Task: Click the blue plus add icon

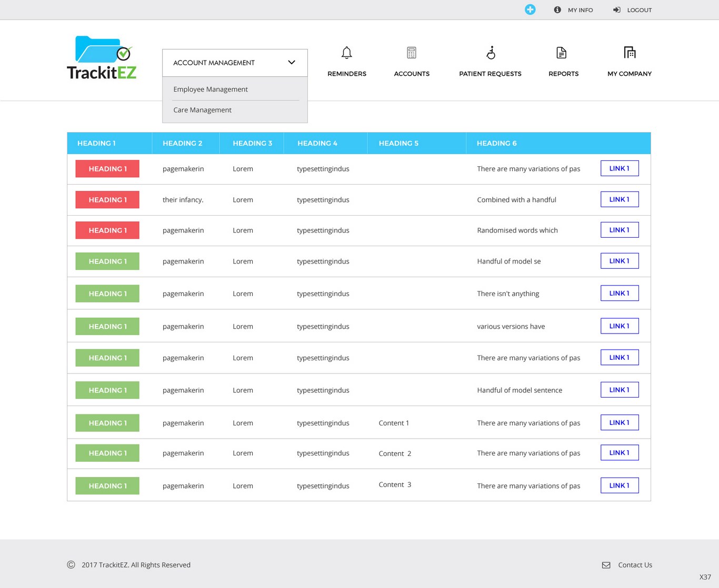Action: coord(530,9)
